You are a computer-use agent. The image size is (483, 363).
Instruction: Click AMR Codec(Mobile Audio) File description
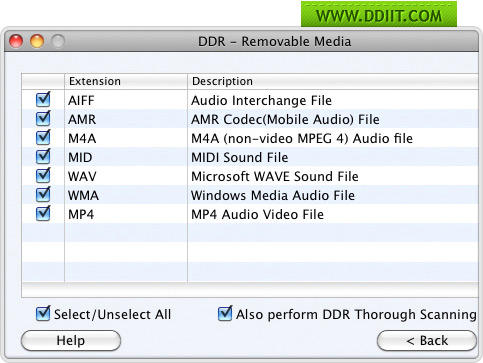click(x=285, y=119)
